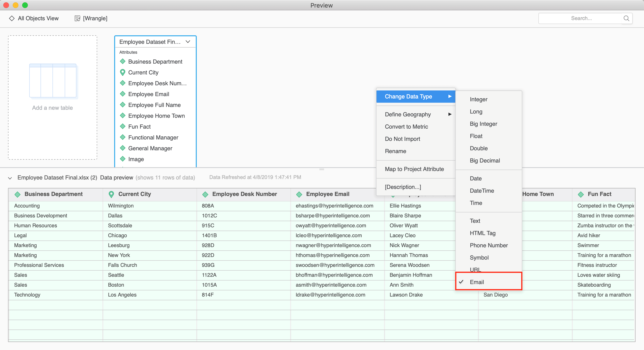Click the Business Department attribute diamond icon in list

coord(122,61)
